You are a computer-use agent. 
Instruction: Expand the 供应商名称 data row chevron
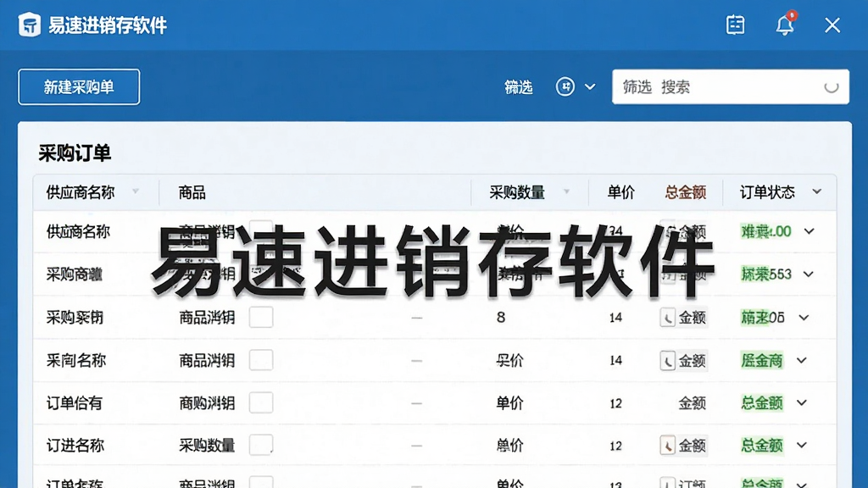coord(810,231)
